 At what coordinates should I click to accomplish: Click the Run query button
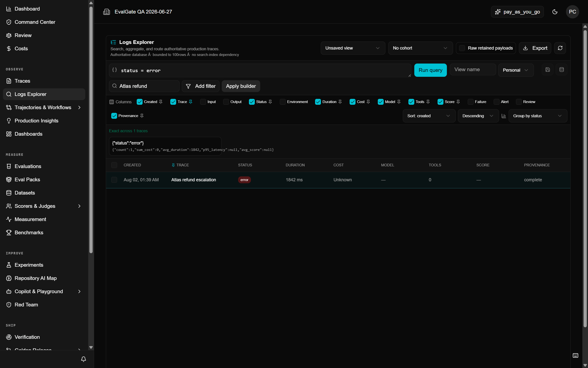tap(430, 70)
